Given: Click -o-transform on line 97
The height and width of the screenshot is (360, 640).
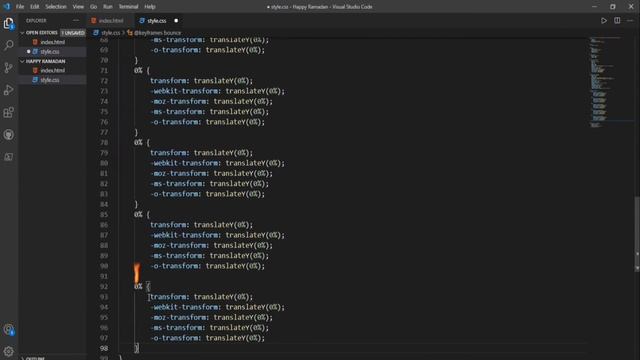Looking at the screenshot, I should coord(174,338).
